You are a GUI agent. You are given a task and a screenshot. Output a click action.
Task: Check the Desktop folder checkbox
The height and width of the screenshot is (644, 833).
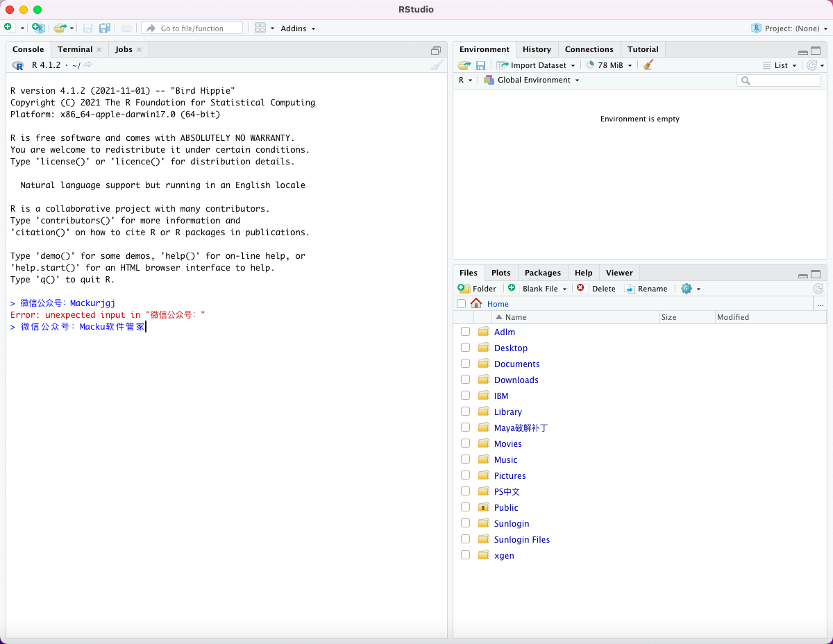[x=465, y=348]
